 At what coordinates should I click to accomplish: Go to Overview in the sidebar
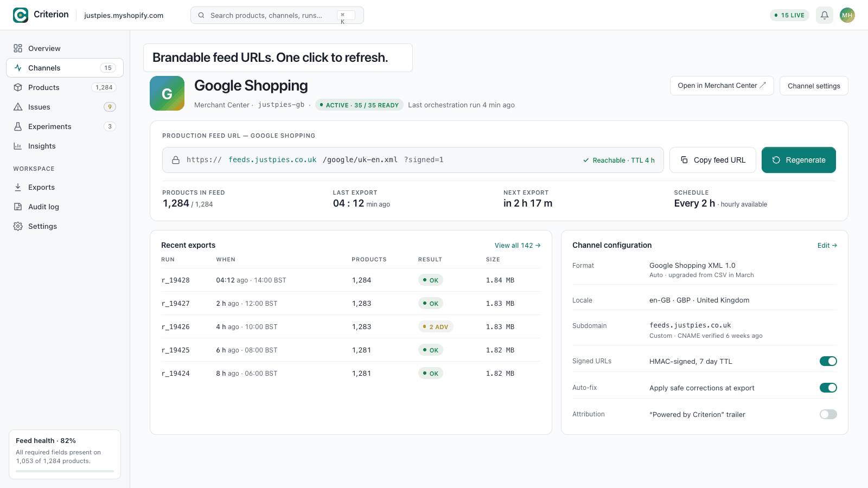tap(65, 48)
